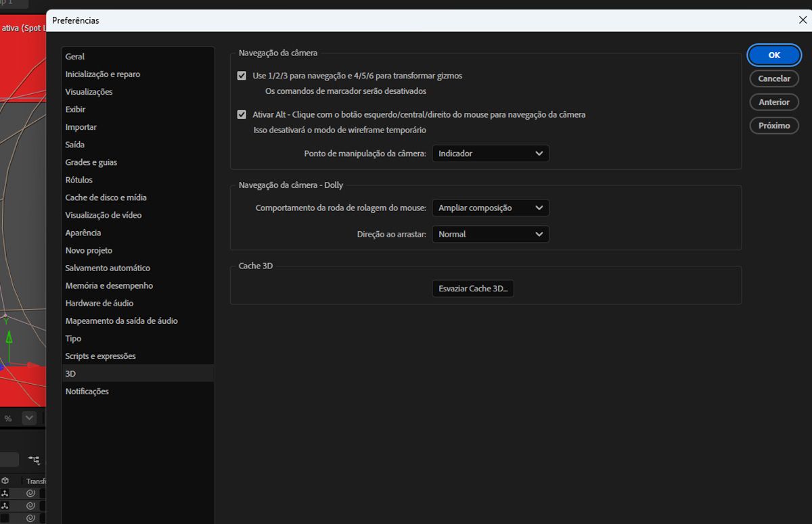Open Direção ao arrastar dropdown
This screenshot has height=524, width=812.
pyautogui.click(x=491, y=234)
